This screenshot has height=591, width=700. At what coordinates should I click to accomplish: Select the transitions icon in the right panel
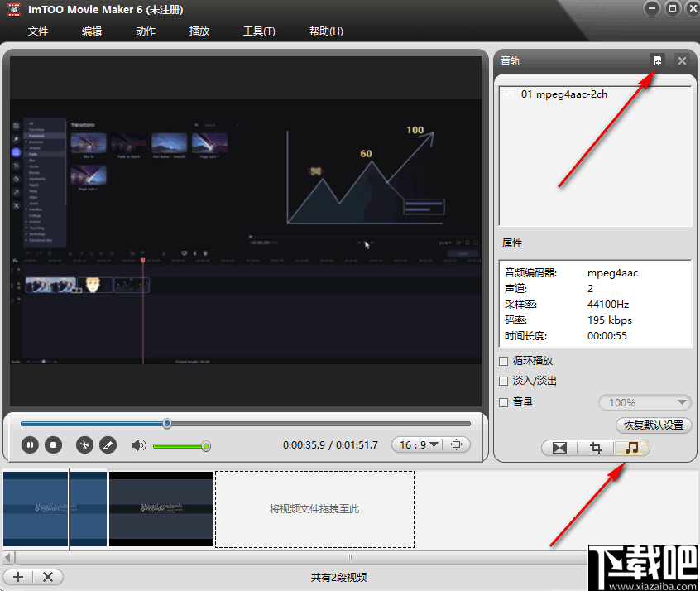pyautogui.click(x=558, y=448)
